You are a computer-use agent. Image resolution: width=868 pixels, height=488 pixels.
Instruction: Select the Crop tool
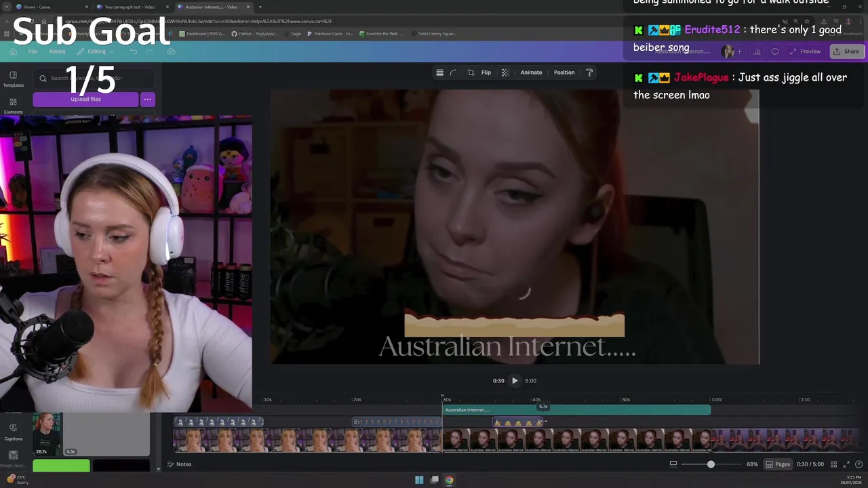pyautogui.click(x=471, y=73)
